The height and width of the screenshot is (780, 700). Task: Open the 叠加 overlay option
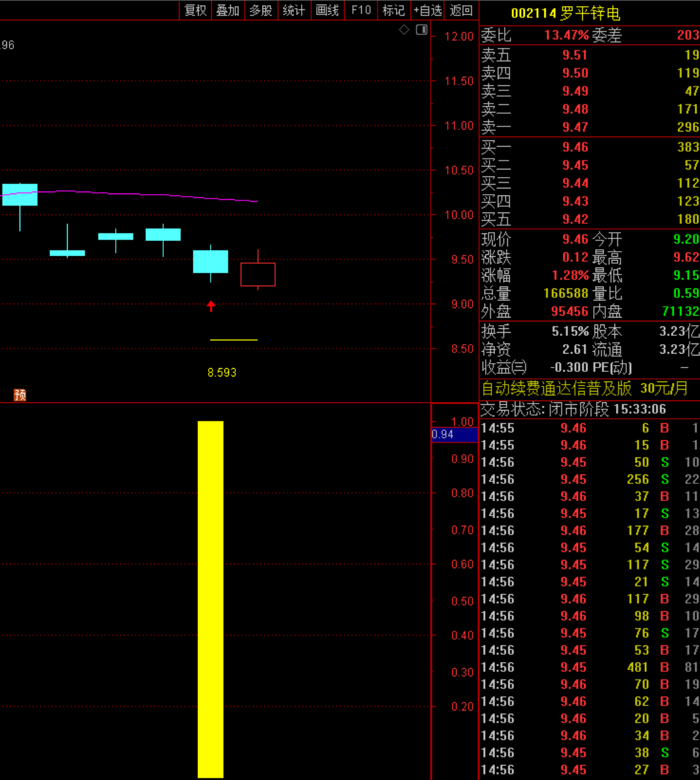point(228,10)
